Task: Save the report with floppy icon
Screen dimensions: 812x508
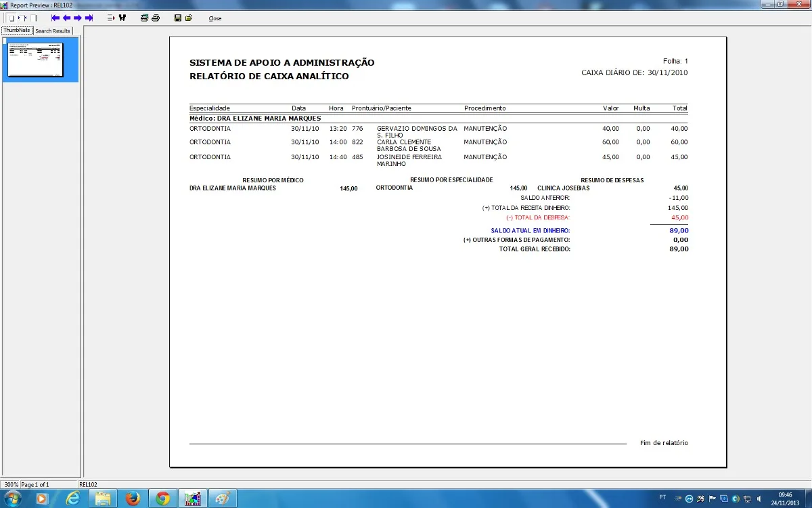Action: pos(178,18)
